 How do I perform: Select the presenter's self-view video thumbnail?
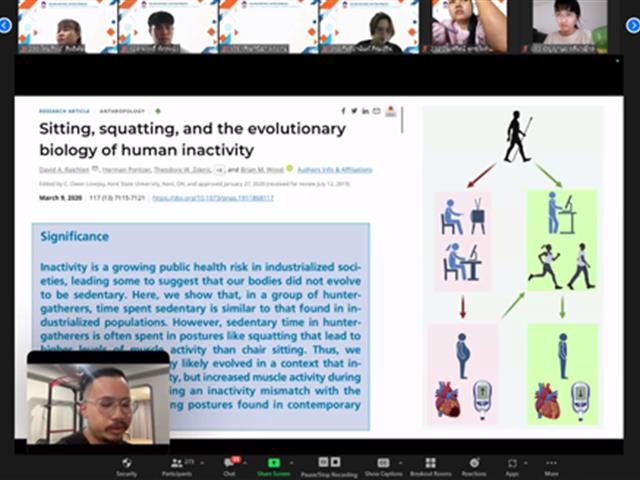tap(98, 398)
